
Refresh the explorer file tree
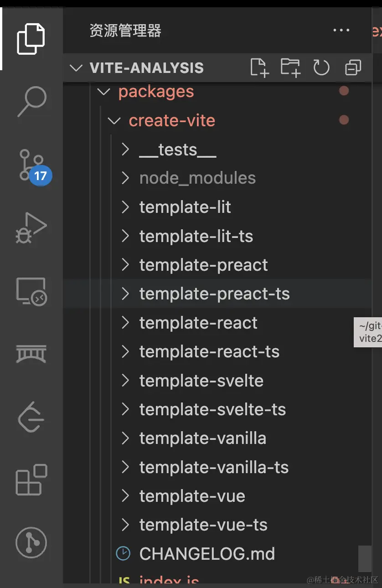coord(321,68)
